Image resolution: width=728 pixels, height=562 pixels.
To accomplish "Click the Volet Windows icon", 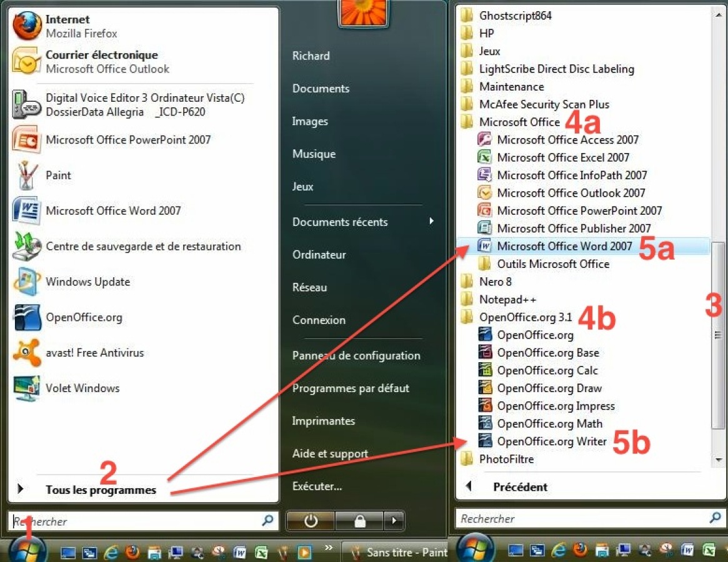I will click(26, 388).
